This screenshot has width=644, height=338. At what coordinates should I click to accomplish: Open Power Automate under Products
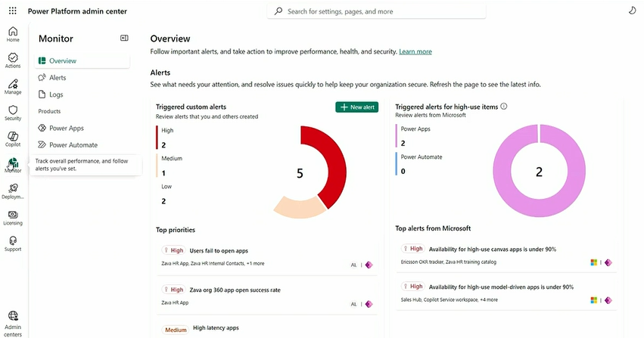(x=73, y=145)
